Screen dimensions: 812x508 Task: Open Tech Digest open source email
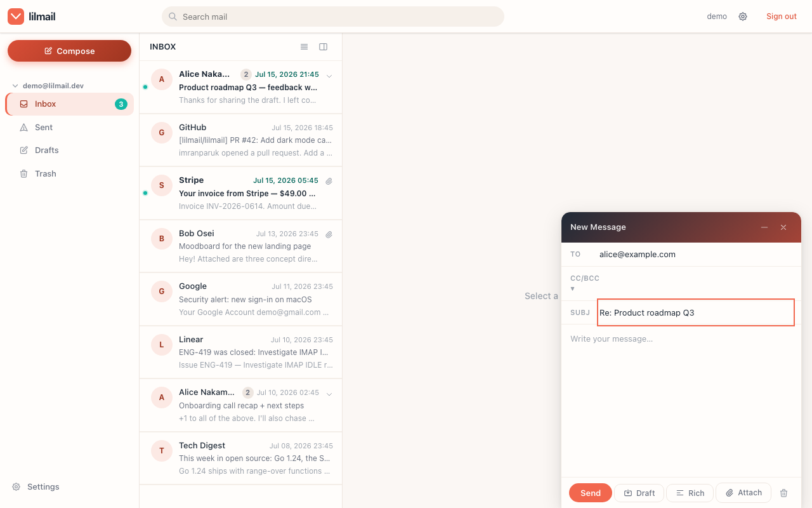(x=241, y=458)
